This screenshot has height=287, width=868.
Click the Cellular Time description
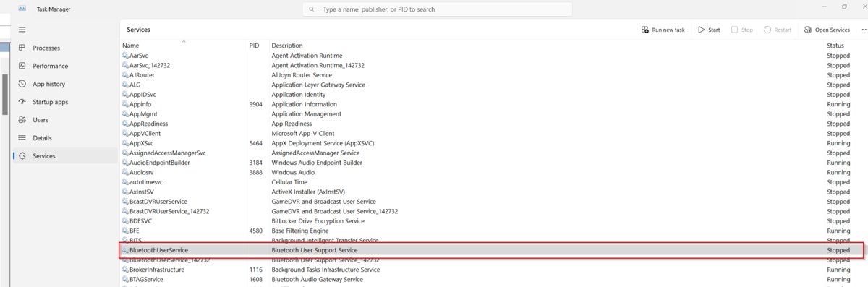click(x=289, y=182)
